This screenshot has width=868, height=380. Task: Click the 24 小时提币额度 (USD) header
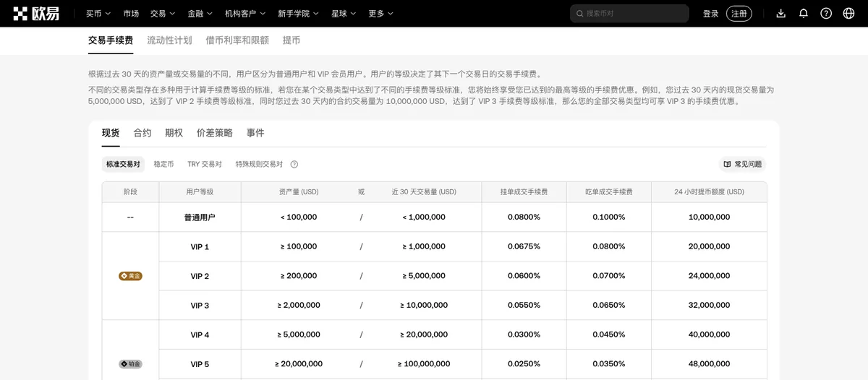[x=709, y=192]
